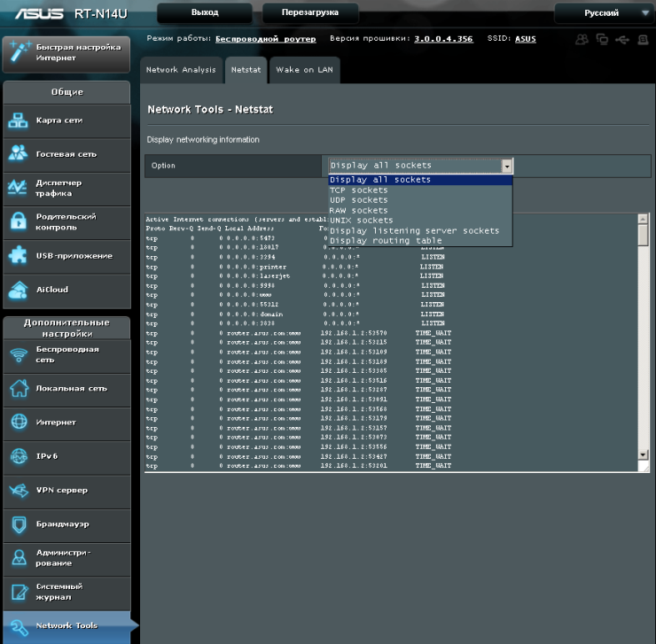
Task: Open Беспроводной роутер operation mode link
Action: coord(266,39)
